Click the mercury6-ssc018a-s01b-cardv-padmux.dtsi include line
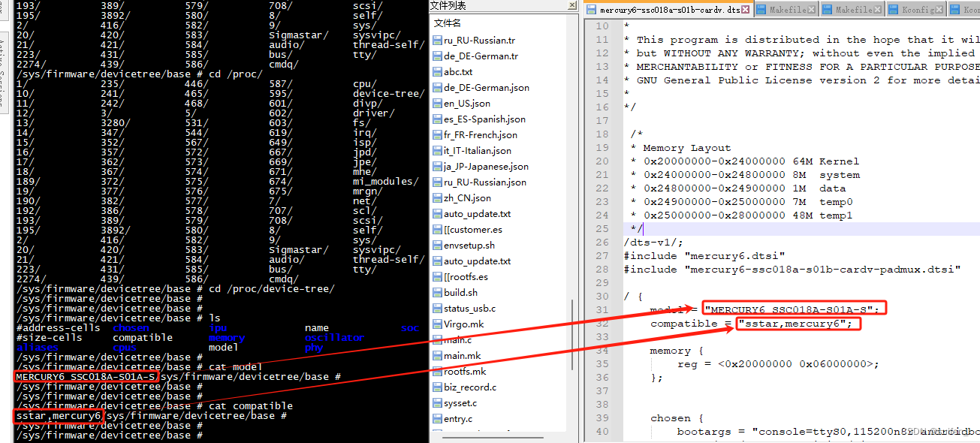 coord(792,270)
